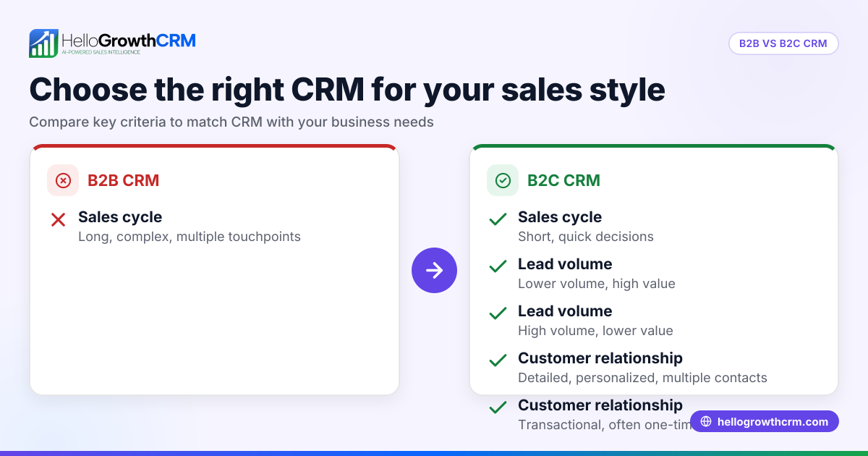Viewport: 868px width, 456px height.
Task: Click the green check circle icon beside B2C CRM
Action: pyautogui.click(x=503, y=180)
